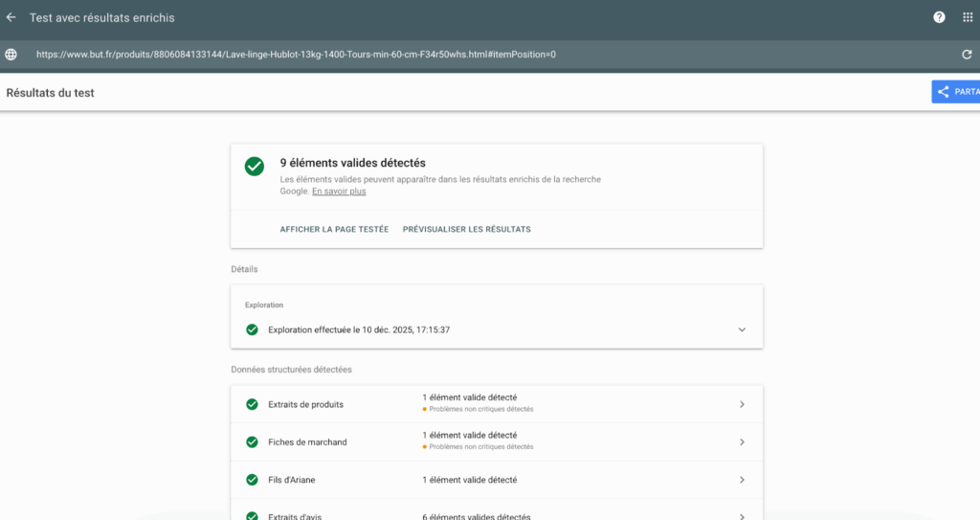Image resolution: width=980 pixels, height=520 pixels.
Task: Click green checkmark beside Fils d'Ariane
Action: [252, 480]
